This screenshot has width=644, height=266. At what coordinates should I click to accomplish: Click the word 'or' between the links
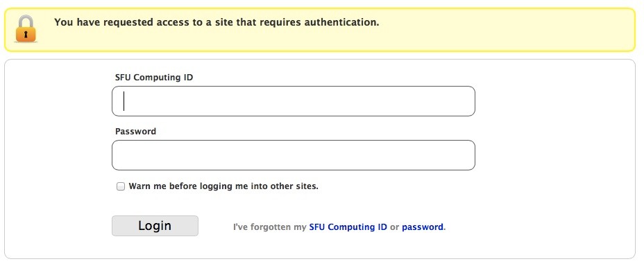394,227
